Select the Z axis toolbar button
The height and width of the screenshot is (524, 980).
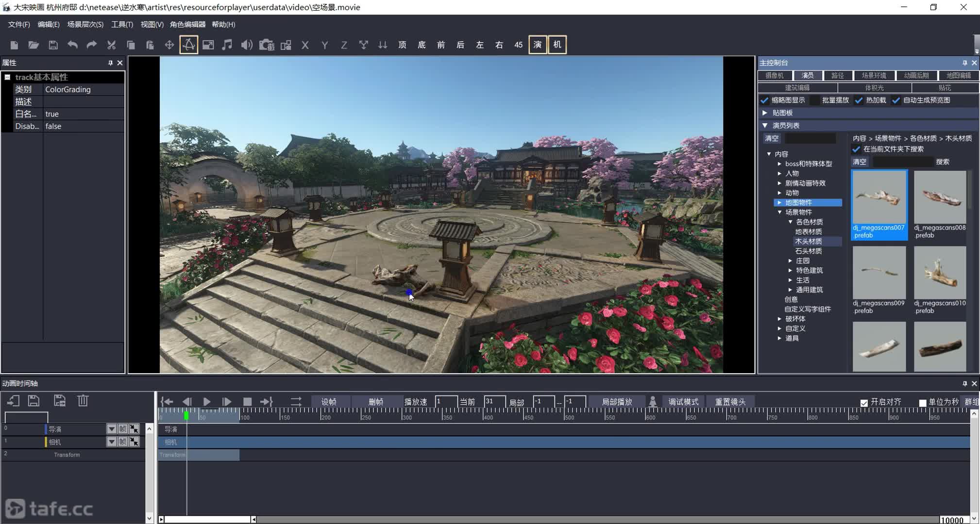(344, 45)
